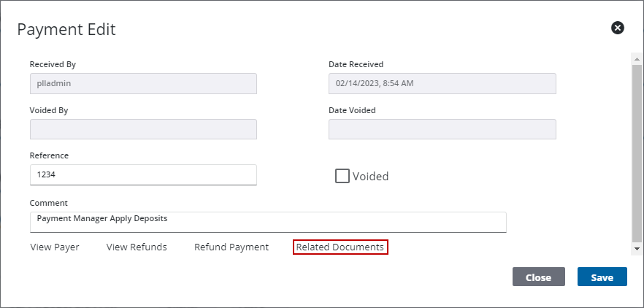Toggle the Voided checkbox
Viewport: 644px width, 308px height.
pos(342,176)
